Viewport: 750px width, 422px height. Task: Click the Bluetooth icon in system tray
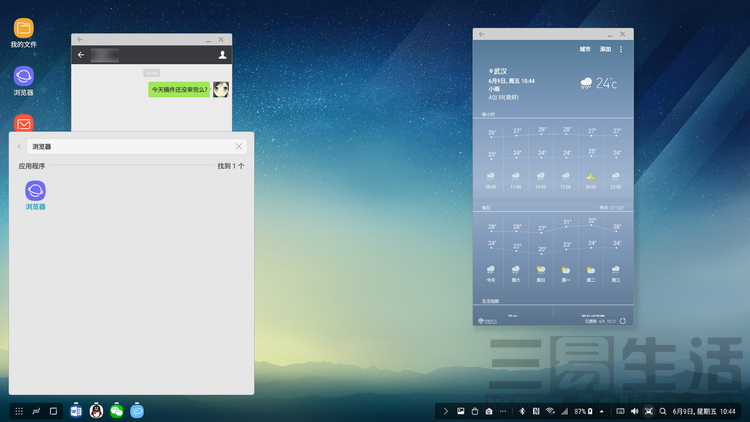[521, 411]
